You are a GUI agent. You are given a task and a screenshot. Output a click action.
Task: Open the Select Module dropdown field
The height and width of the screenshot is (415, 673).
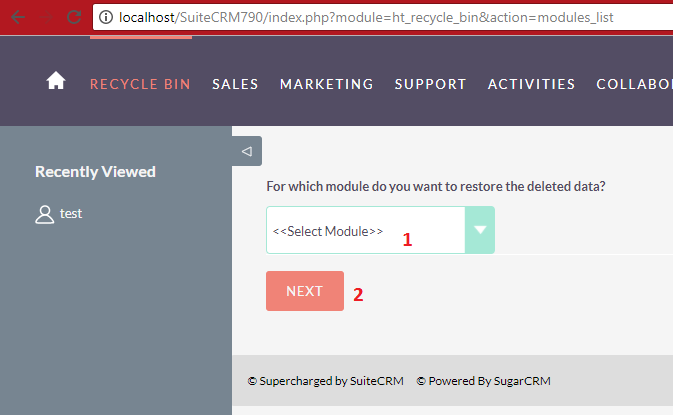380,230
